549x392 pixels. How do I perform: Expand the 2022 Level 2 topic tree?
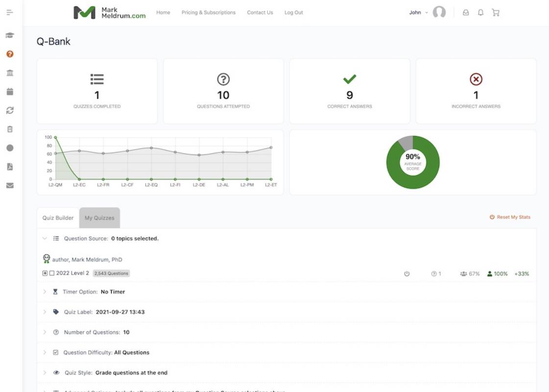(45, 273)
